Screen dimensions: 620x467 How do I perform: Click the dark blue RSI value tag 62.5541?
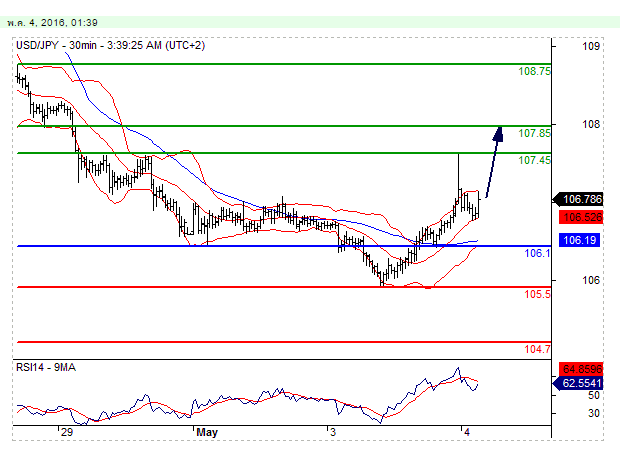click(x=578, y=383)
